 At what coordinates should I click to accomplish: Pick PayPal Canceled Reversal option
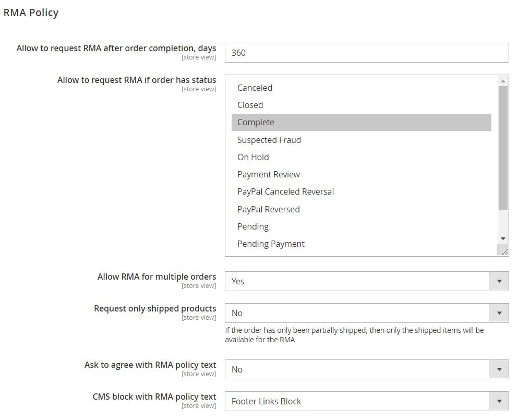(x=362, y=191)
